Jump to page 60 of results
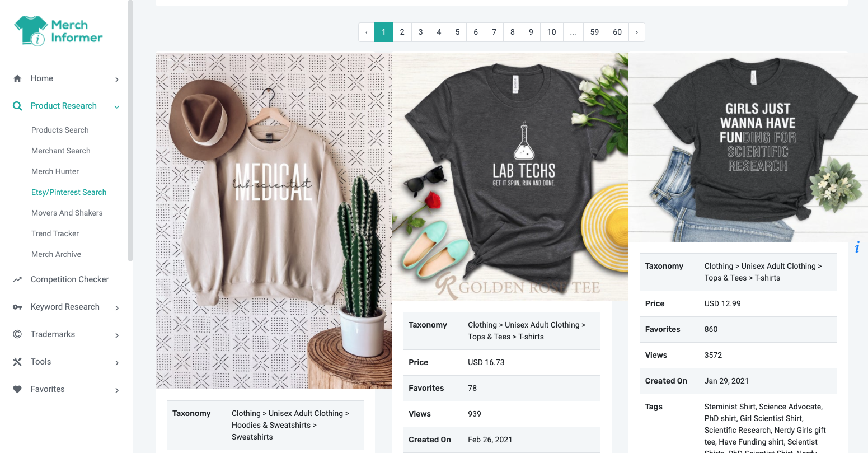This screenshot has width=868, height=453. point(617,32)
